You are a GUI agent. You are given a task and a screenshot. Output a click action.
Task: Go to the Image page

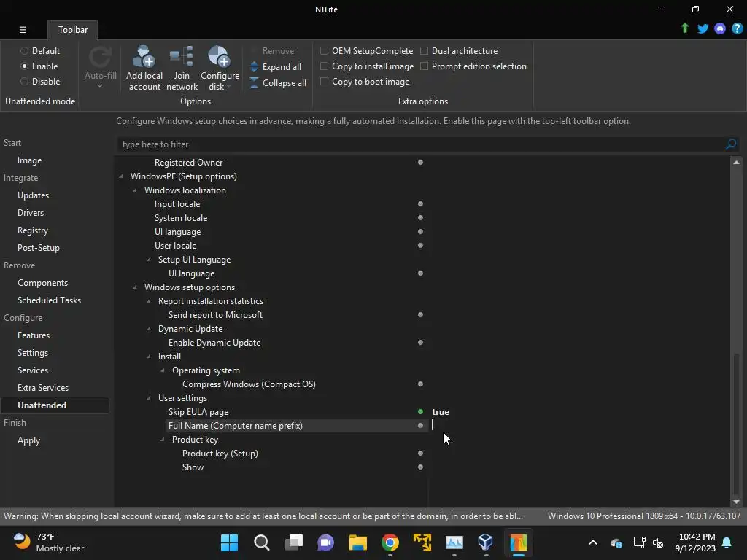[x=29, y=160]
